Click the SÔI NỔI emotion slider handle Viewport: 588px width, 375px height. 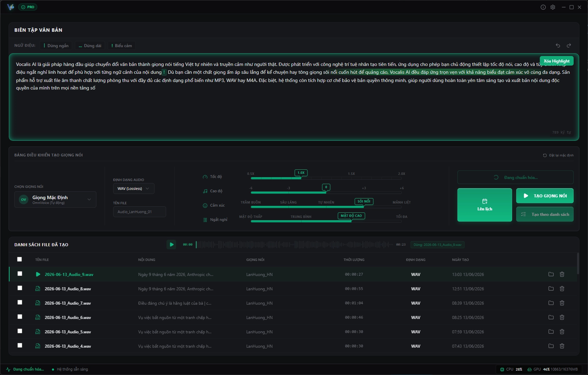[x=364, y=202]
